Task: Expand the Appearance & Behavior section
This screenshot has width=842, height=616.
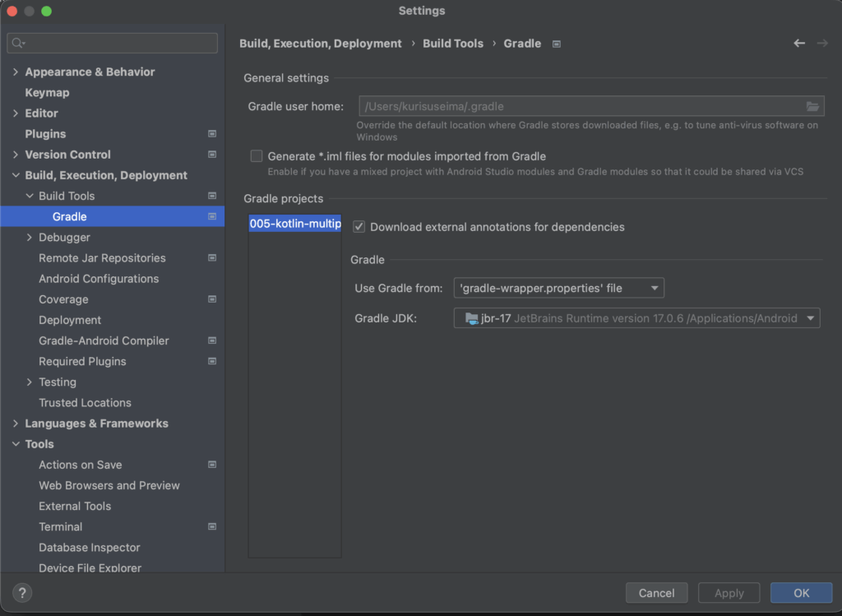Action: pos(16,72)
